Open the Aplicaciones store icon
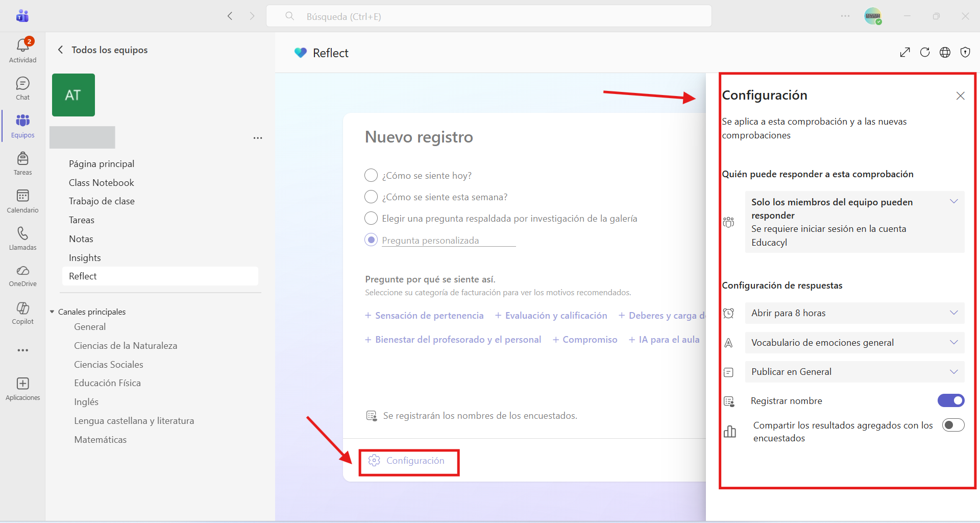Image resolution: width=980 pixels, height=523 pixels. (22, 389)
